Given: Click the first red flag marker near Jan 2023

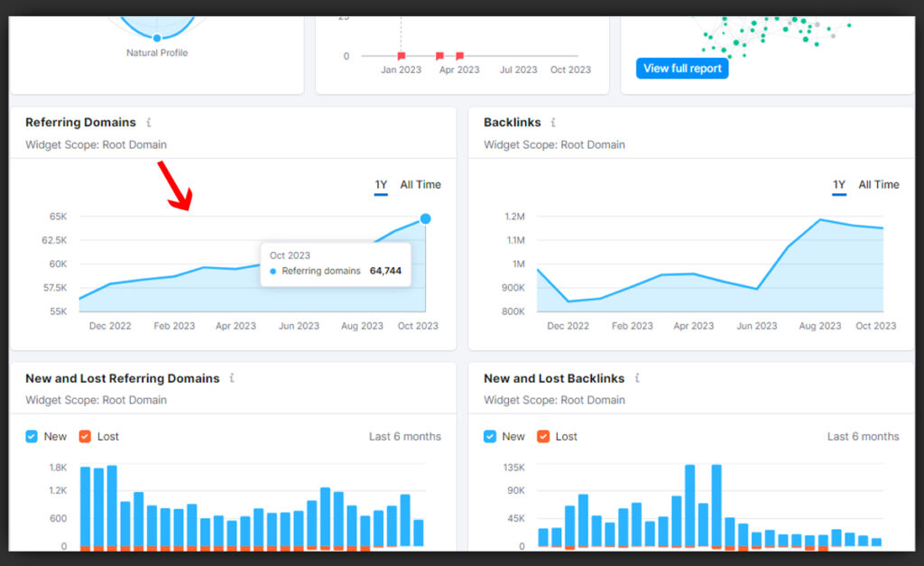Looking at the screenshot, I should click(402, 56).
